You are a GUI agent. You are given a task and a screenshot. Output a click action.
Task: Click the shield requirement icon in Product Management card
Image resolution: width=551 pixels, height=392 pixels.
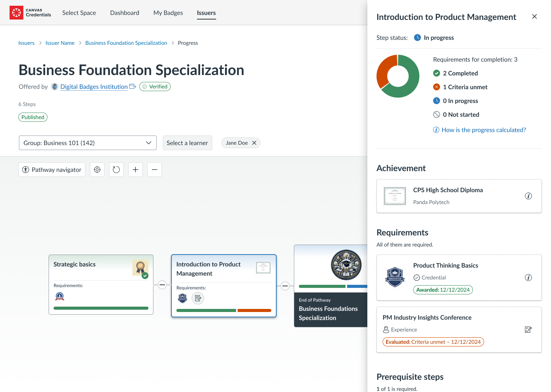click(x=183, y=298)
